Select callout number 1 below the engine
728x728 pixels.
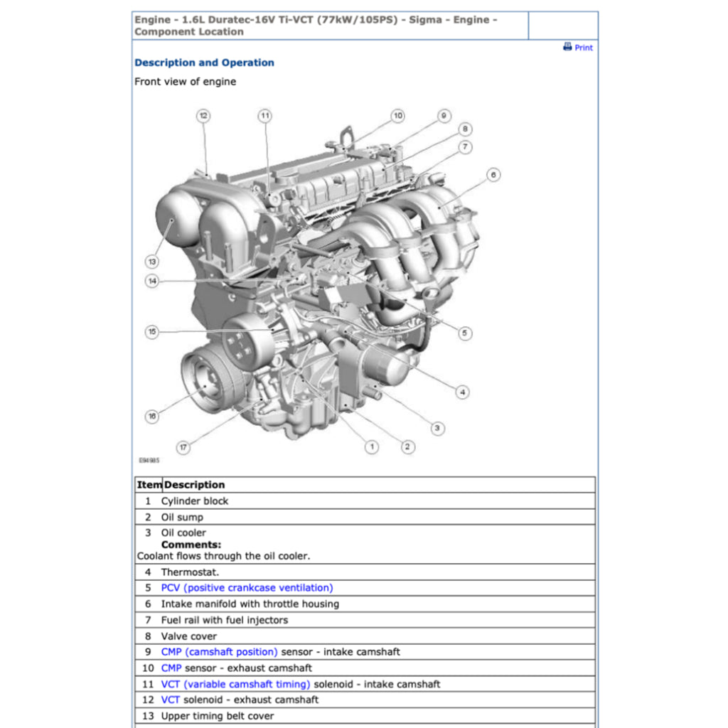tap(371, 447)
